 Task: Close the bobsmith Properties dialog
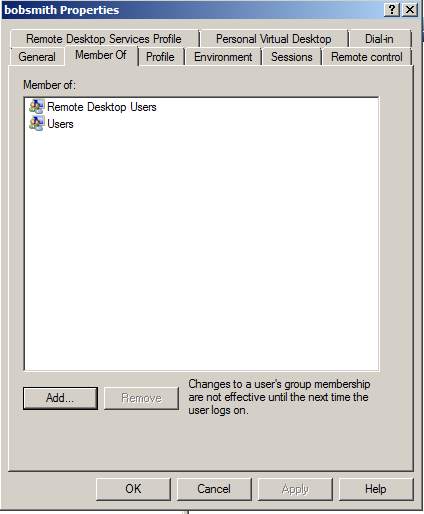click(410, 10)
